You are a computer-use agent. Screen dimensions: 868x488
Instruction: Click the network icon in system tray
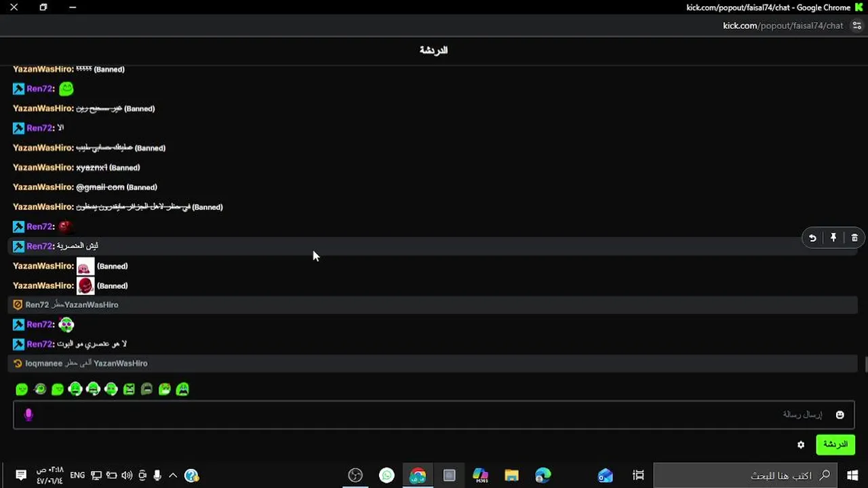pyautogui.click(x=96, y=475)
